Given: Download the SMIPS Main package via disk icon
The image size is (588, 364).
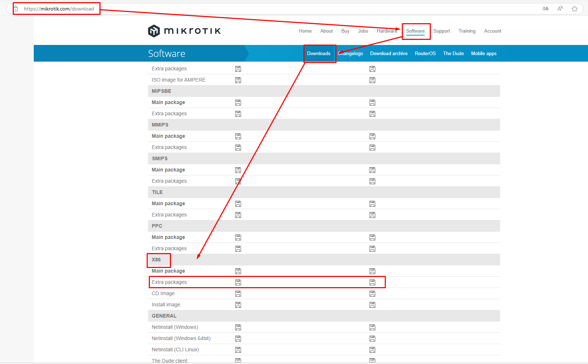Looking at the screenshot, I should click(x=238, y=170).
